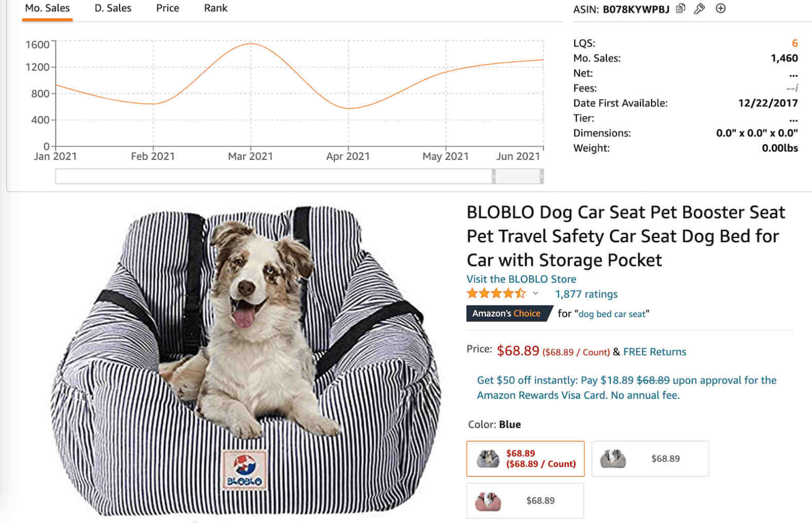The width and height of the screenshot is (812, 525).
Task: Click the star rating icons
Action: (x=495, y=294)
